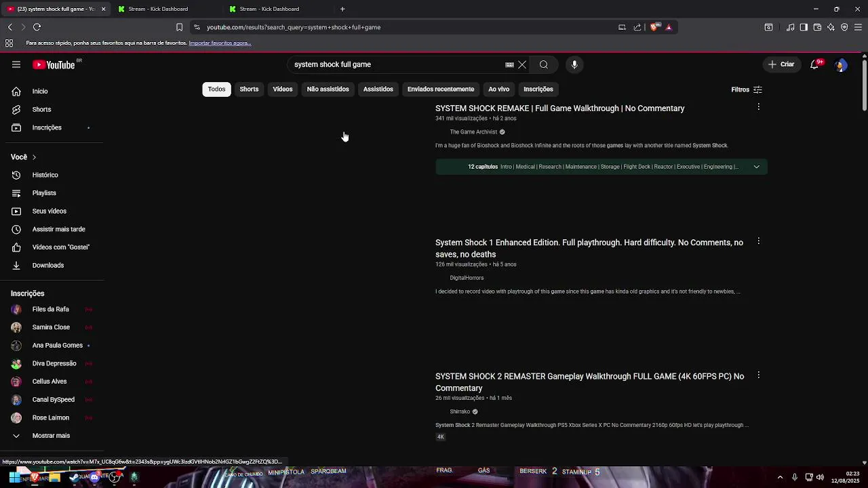Image resolution: width=868 pixels, height=488 pixels.
Task: Open options menu for SYSTEM SHOCK REMAKE video
Action: point(759,107)
